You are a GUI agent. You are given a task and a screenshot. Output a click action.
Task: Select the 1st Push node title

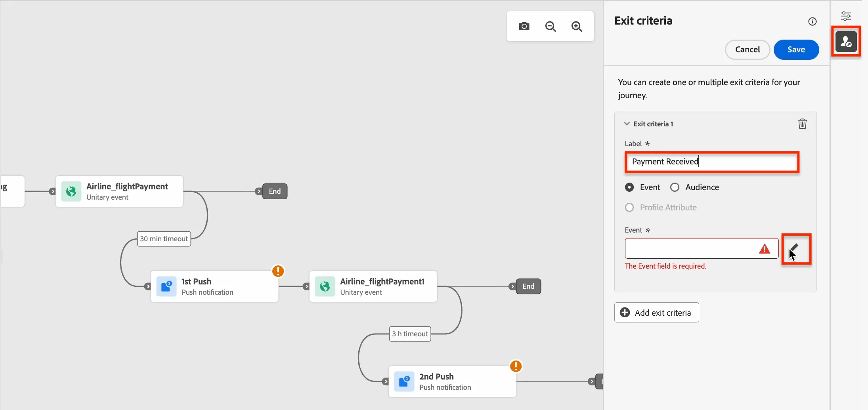coord(196,282)
